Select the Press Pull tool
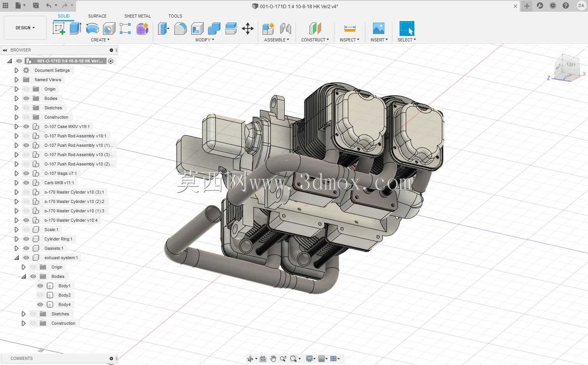 [x=163, y=28]
